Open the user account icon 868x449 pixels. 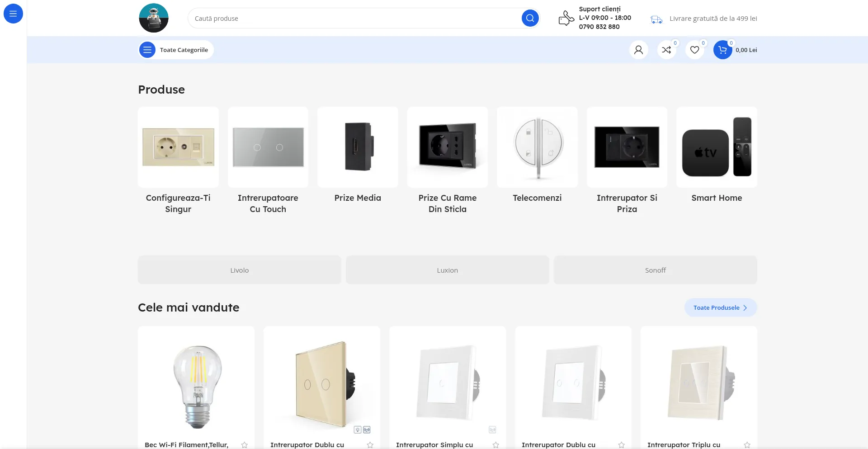click(638, 50)
